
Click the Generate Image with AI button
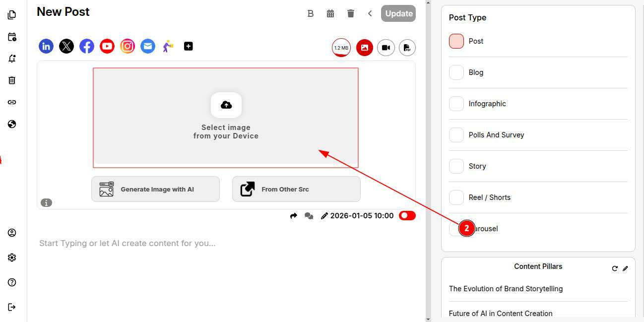[x=155, y=189]
